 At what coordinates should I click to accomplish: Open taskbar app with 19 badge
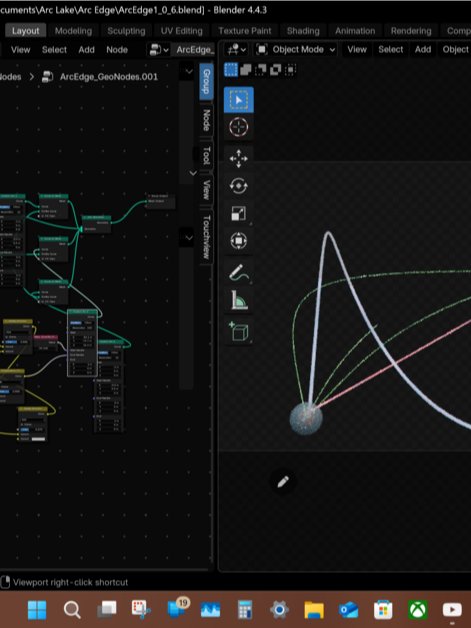pyautogui.click(x=177, y=609)
